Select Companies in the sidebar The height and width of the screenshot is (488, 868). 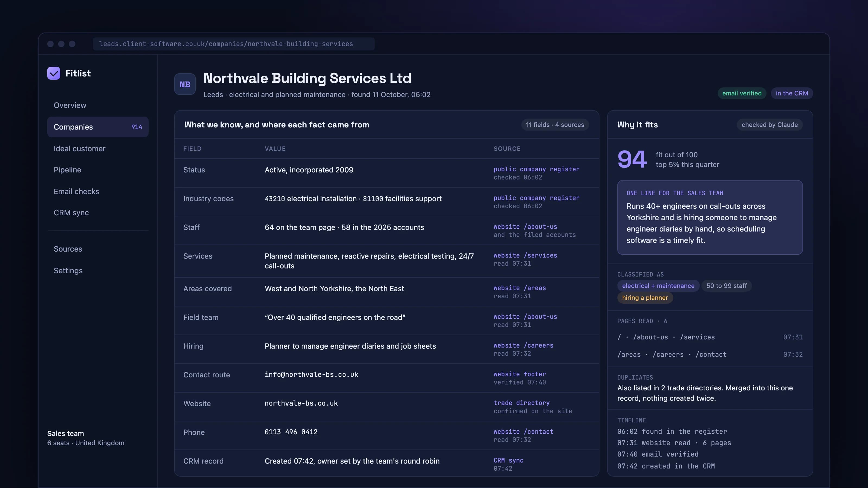pyautogui.click(x=98, y=127)
